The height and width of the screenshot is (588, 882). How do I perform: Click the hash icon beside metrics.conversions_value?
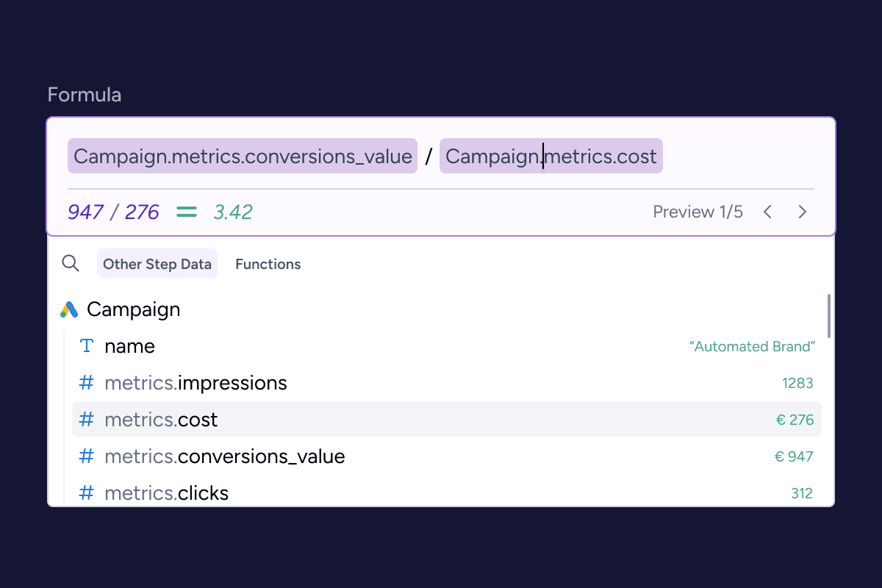87,456
